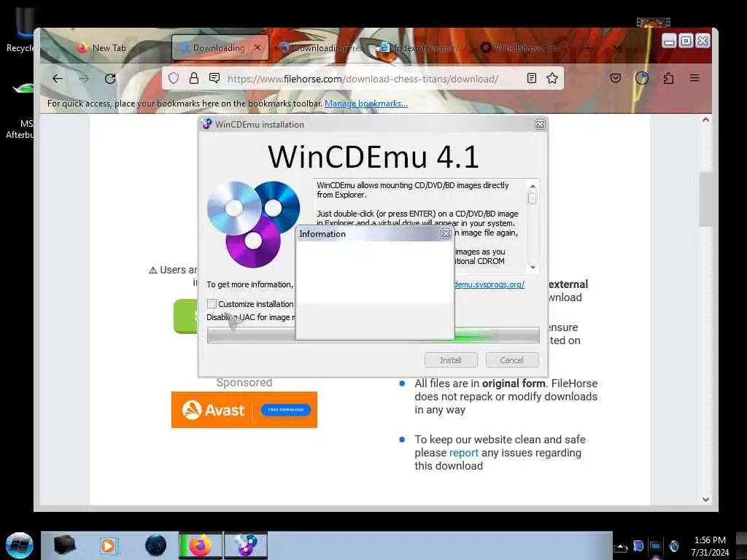
Task: Open the Recycle Bin desktop icon
Action: click(x=20, y=29)
